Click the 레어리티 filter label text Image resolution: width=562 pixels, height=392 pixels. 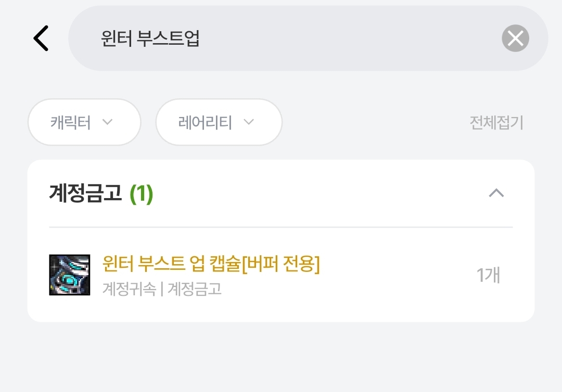205,122
